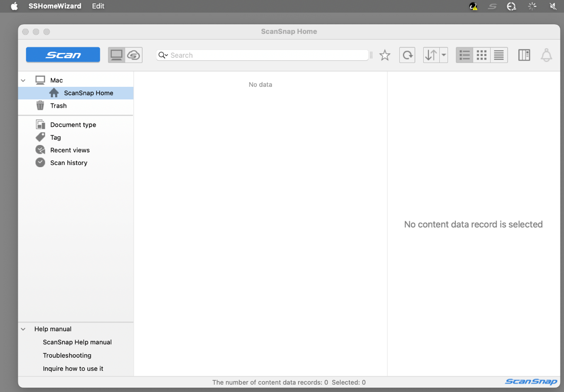Click the Scan history checkmark icon
Image resolution: width=564 pixels, height=392 pixels.
point(40,162)
